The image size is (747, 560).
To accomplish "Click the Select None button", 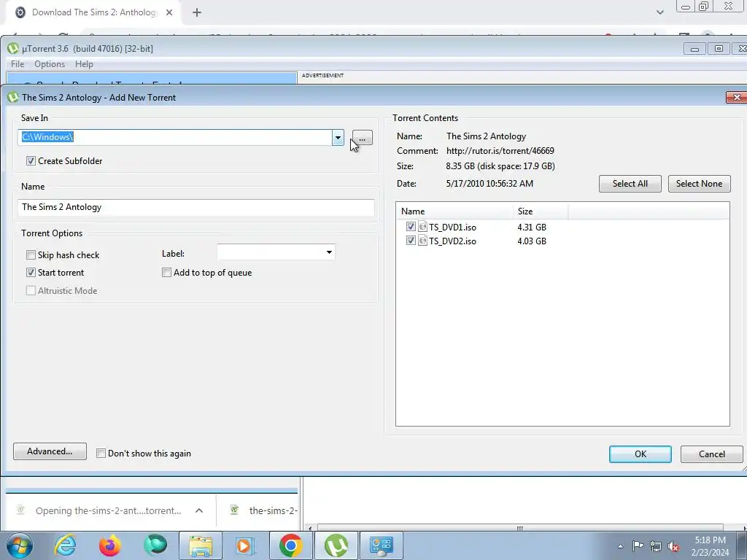I will [x=700, y=184].
